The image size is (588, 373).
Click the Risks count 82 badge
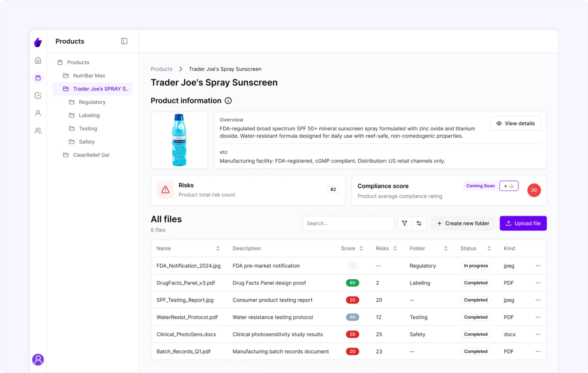click(333, 190)
